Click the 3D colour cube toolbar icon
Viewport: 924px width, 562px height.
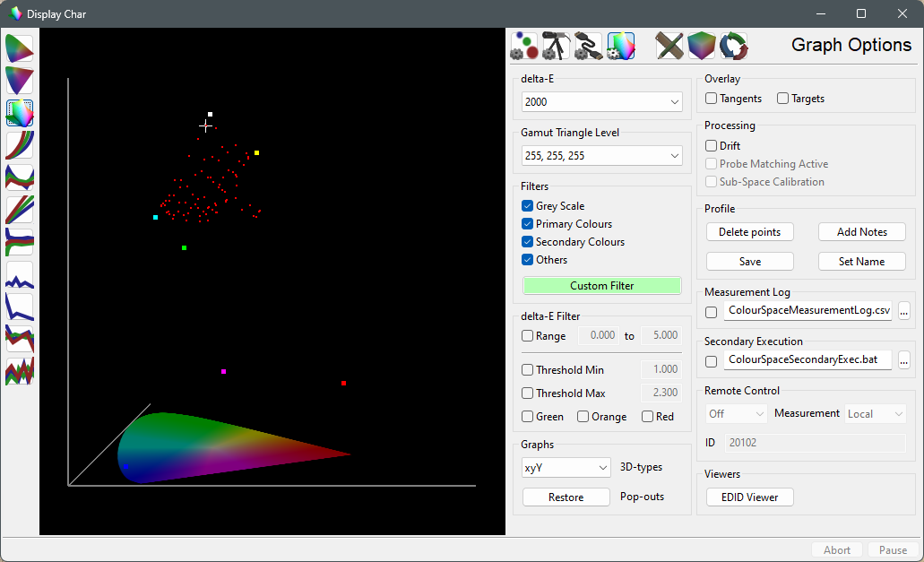click(702, 46)
